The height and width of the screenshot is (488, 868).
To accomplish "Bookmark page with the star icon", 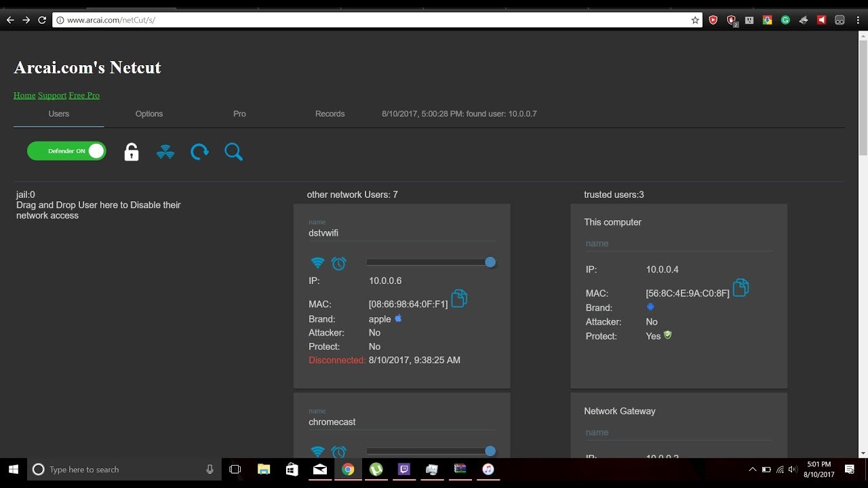I will [x=695, y=20].
